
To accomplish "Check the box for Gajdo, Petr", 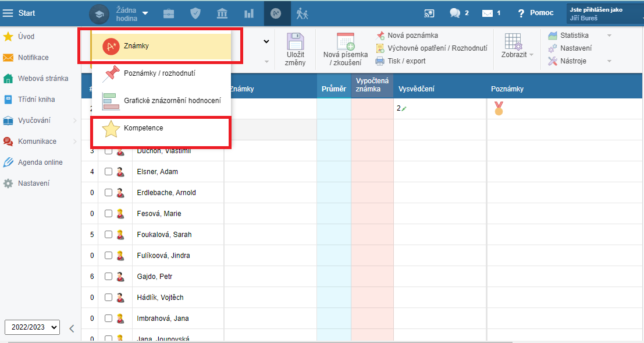I will 108,277.
